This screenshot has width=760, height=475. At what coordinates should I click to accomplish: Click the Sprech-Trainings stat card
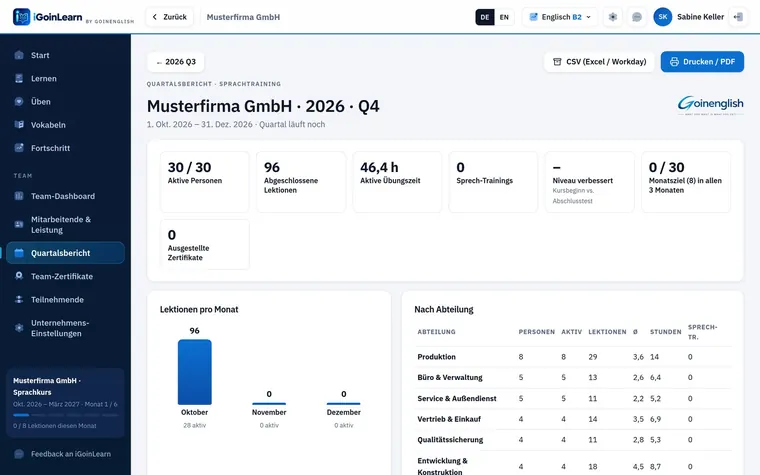493,182
